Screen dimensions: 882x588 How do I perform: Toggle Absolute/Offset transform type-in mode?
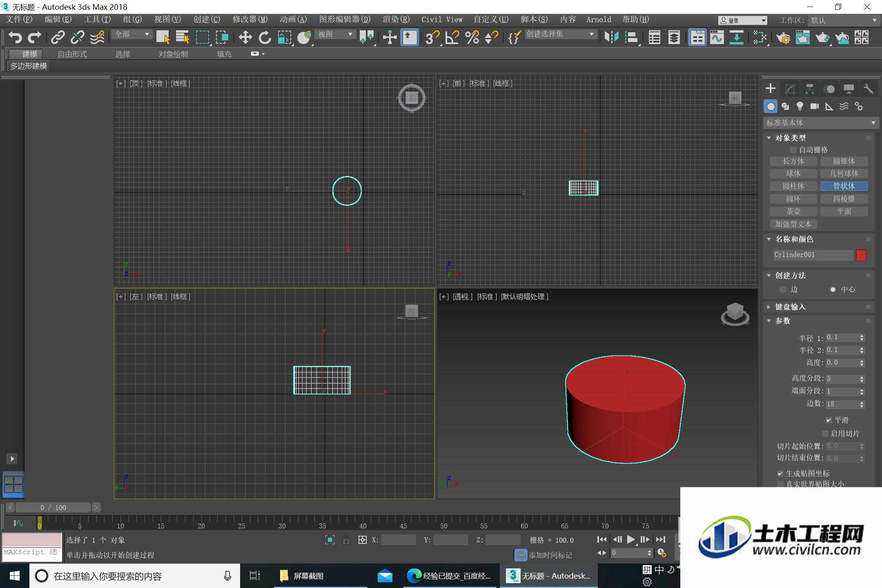(362, 540)
